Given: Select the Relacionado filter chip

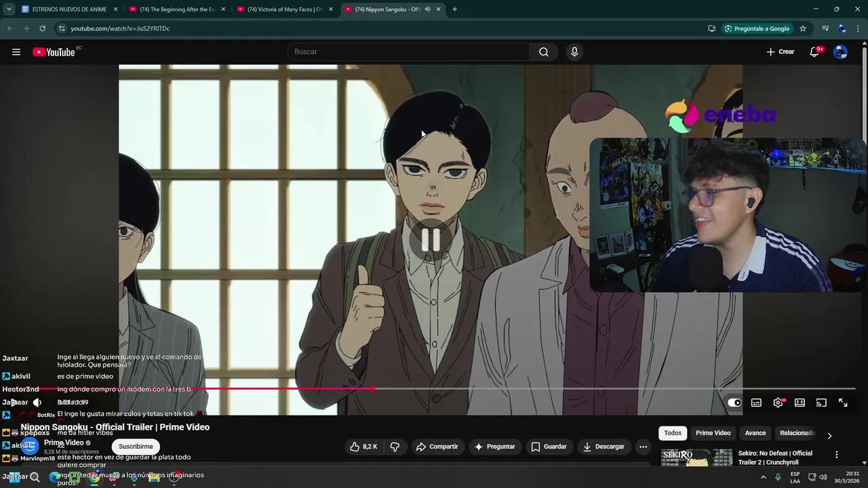Looking at the screenshot, I should [x=797, y=433].
